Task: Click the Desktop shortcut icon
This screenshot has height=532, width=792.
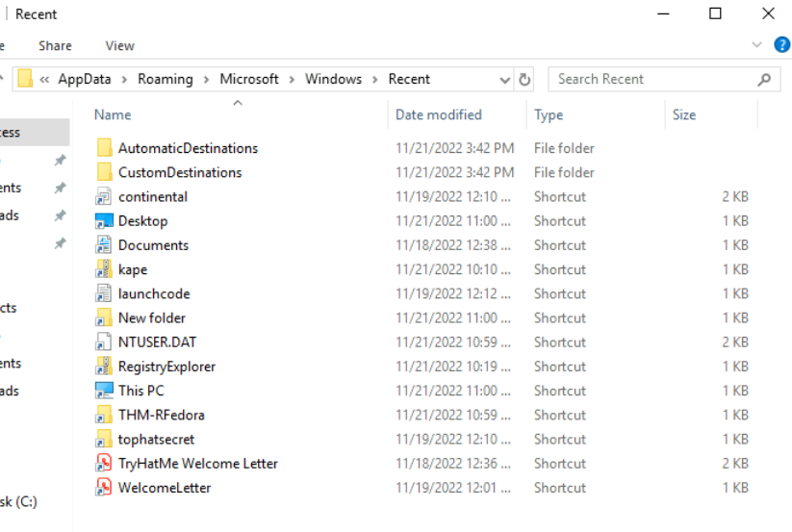Action: tap(104, 221)
